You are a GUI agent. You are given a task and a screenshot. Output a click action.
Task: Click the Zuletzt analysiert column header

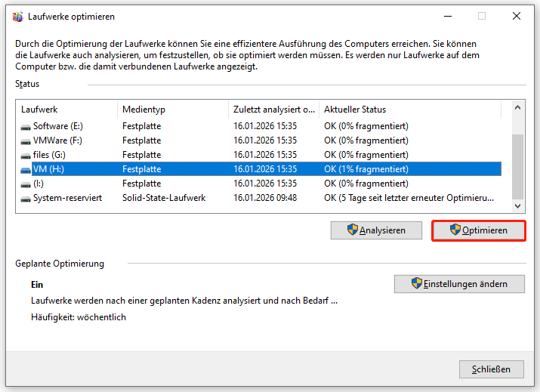274,110
